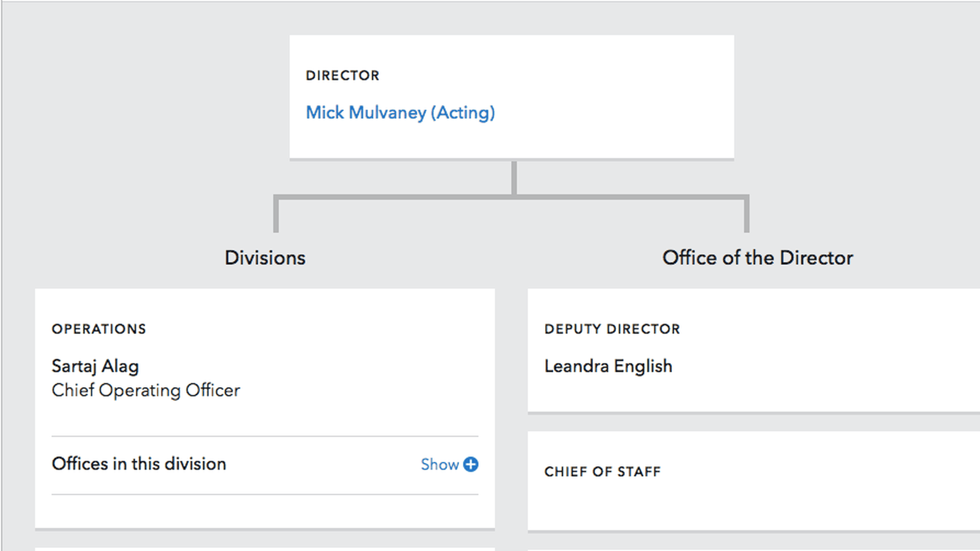980x551 pixels.
Task: Click the org chart connector line under Director
Action: (514, 179)
